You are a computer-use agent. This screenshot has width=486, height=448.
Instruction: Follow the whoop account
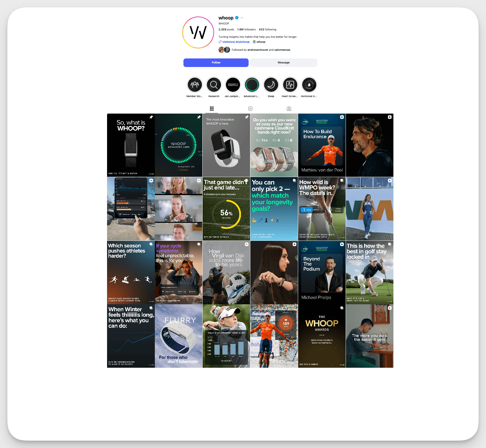[216, 63]
